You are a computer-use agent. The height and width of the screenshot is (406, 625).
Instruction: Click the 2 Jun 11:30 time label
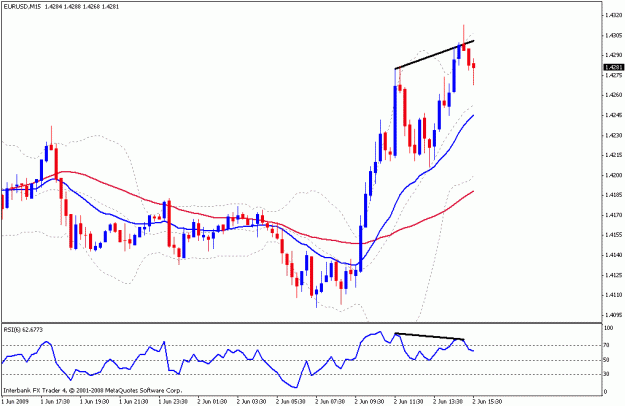point(409,401)
